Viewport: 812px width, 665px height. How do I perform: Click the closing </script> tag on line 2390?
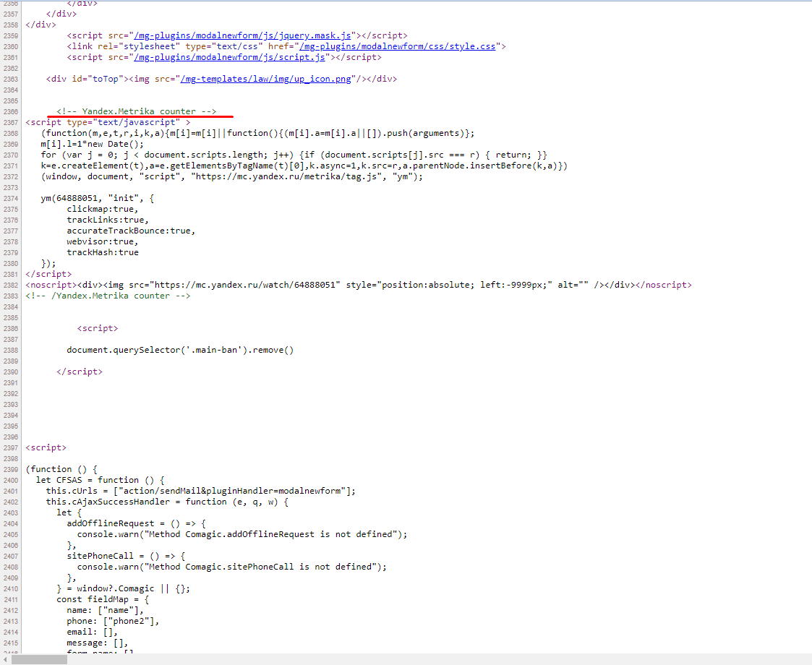point(80,372)
